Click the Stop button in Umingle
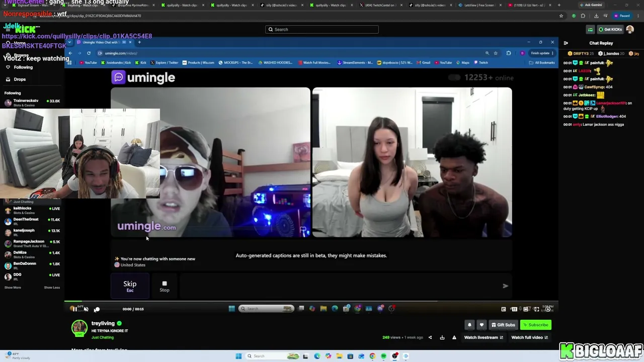 [x=165, y=286]
